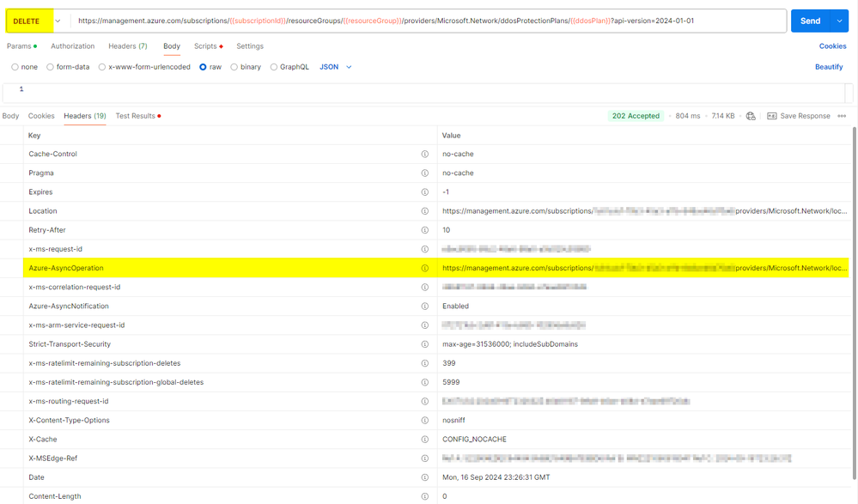858x504 pixels.
Task: Open the request Params tab
Action: coord(21,46)
